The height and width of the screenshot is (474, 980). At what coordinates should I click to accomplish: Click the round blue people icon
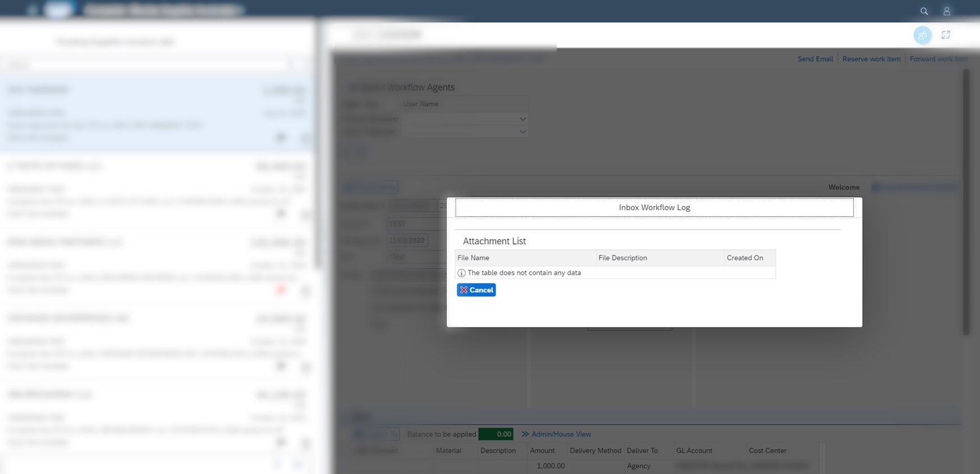(x=923, y=35)
